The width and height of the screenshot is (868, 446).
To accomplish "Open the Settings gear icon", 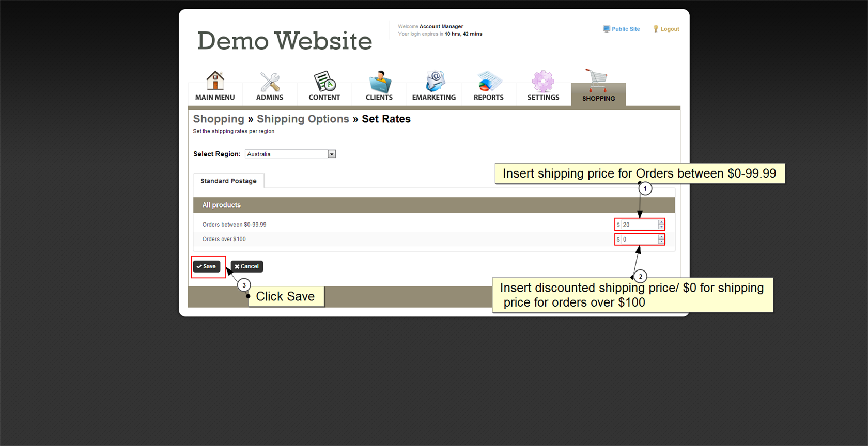I will click(x=543, y=82).
